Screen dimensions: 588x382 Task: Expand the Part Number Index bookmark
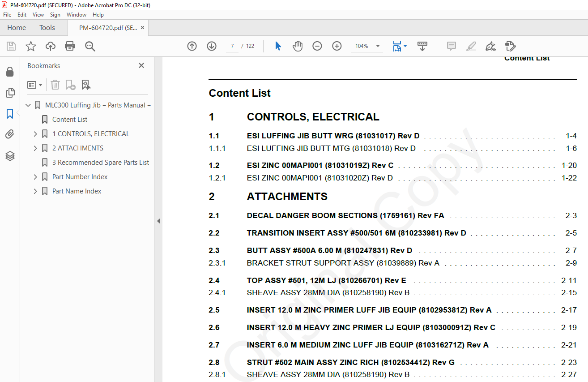[35, 177]
